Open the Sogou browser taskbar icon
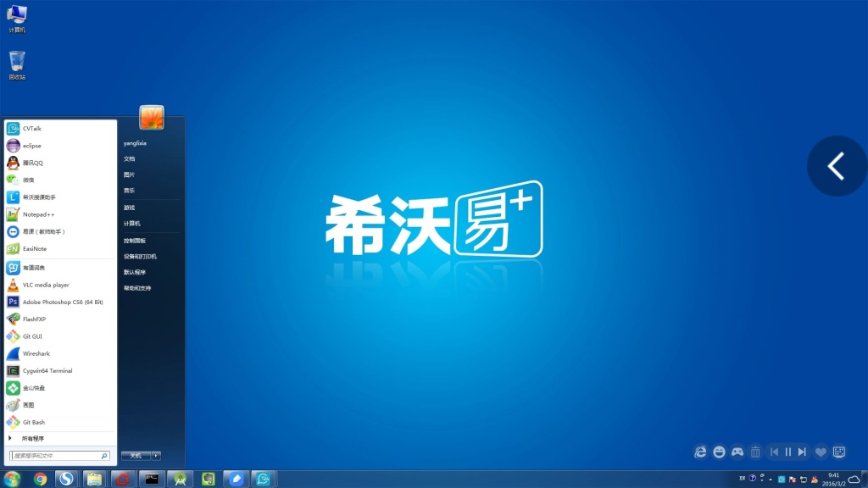 (66, 479)
